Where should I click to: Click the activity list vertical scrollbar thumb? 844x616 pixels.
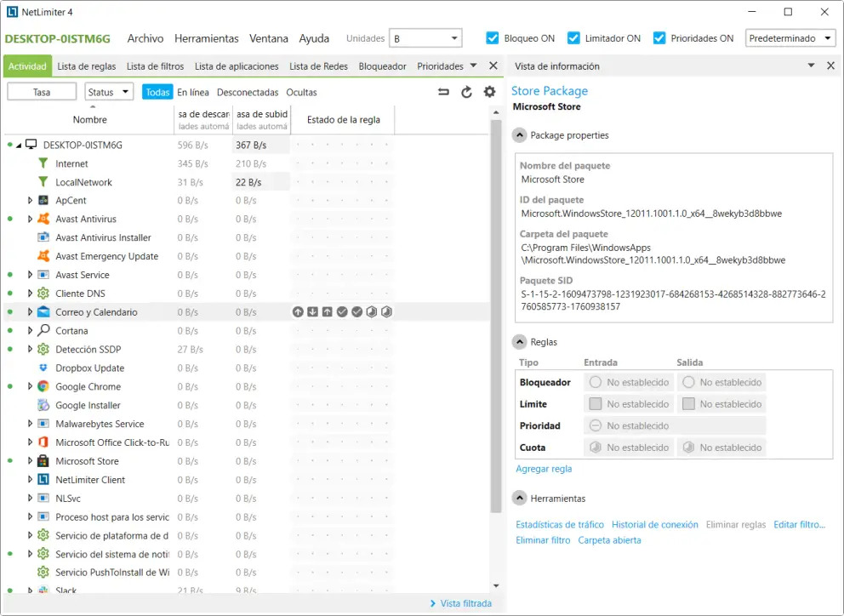tap(496, 317)
